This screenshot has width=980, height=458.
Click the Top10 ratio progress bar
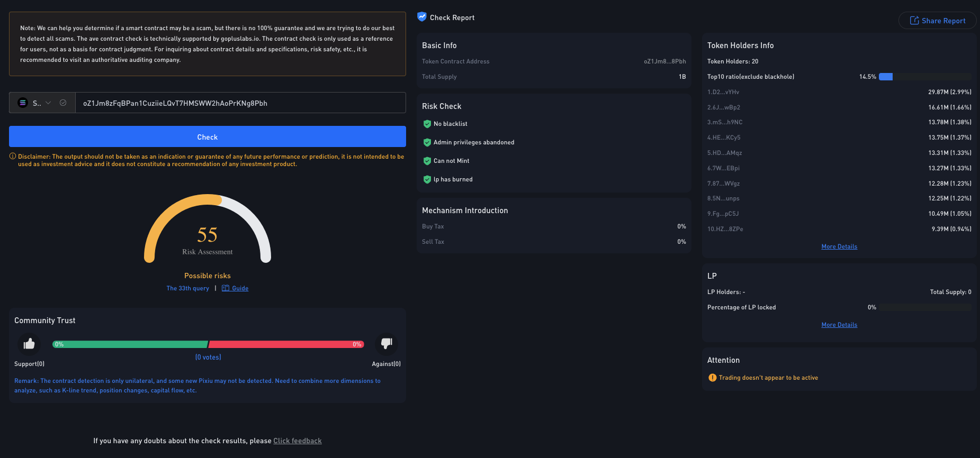pos(924,77)
